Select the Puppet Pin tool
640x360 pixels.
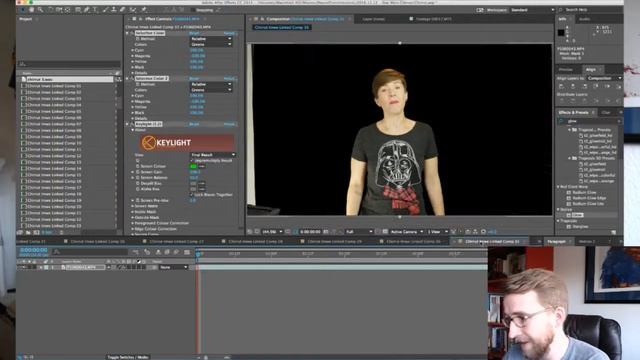144,9
